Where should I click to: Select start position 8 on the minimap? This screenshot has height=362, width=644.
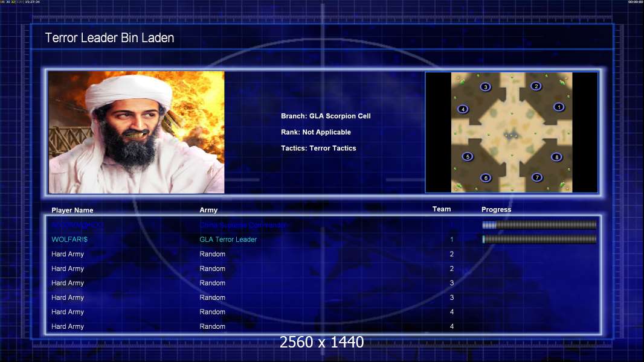[x=556, y=157]
